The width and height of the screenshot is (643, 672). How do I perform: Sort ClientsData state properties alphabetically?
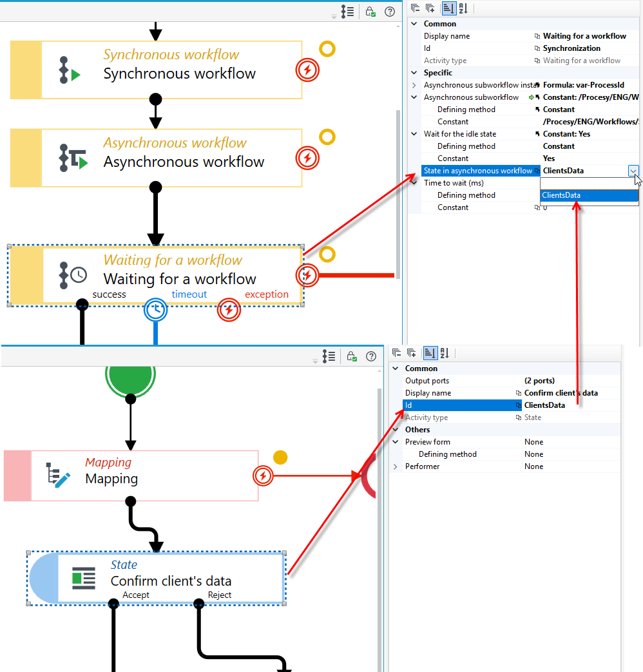445,353
